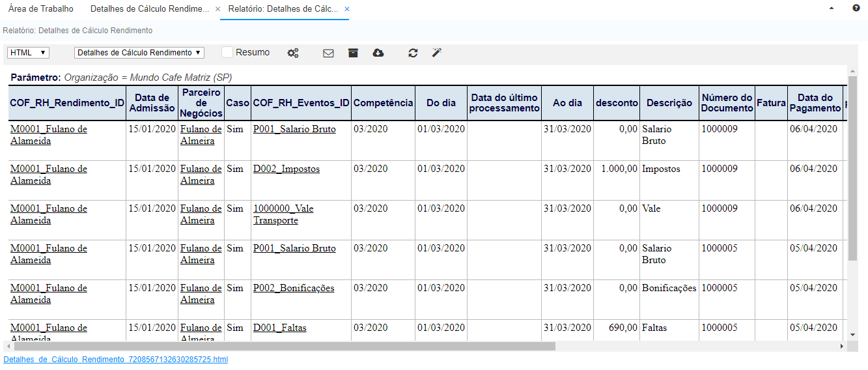The image size is (868, 370).
Task: Open the D002_Impostos event link
Action: (287, 169)
